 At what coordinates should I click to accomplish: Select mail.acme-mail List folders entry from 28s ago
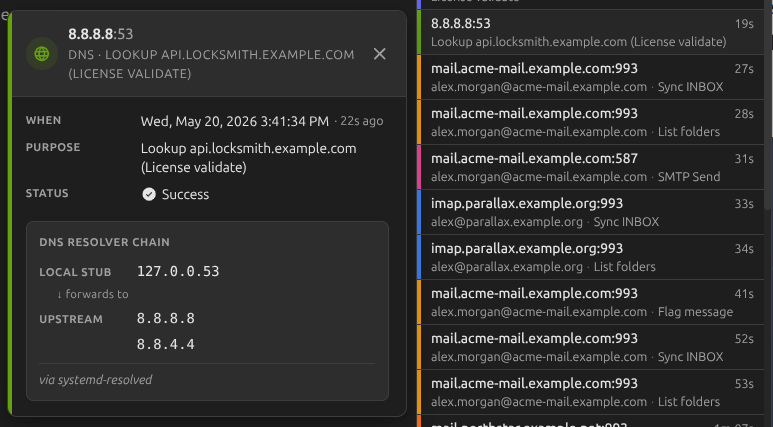click(x=591, y=122)
